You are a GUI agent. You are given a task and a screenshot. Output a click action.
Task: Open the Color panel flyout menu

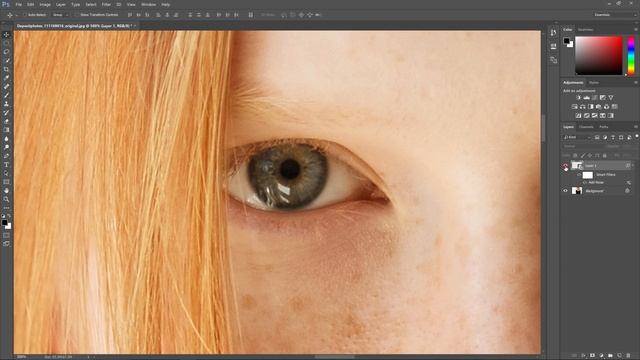(636, 30)
